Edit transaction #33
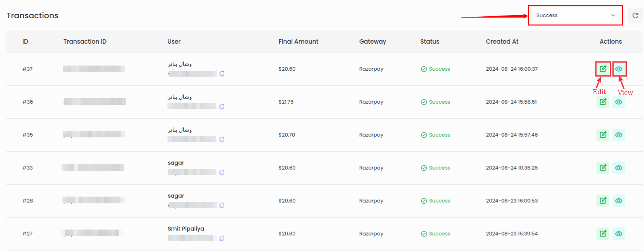The height and width of the screenshot is (251, 644). [x=603, y=168]
